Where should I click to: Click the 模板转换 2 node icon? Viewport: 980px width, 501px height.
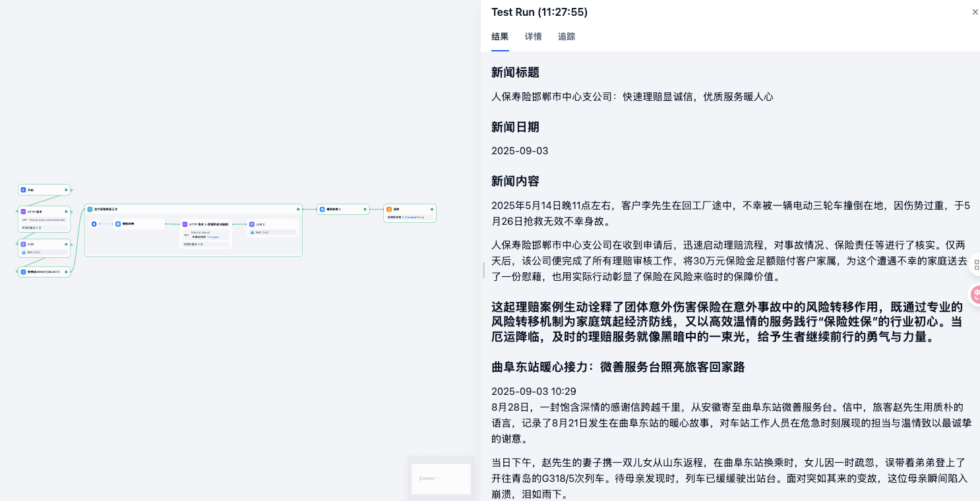[322, 209]
